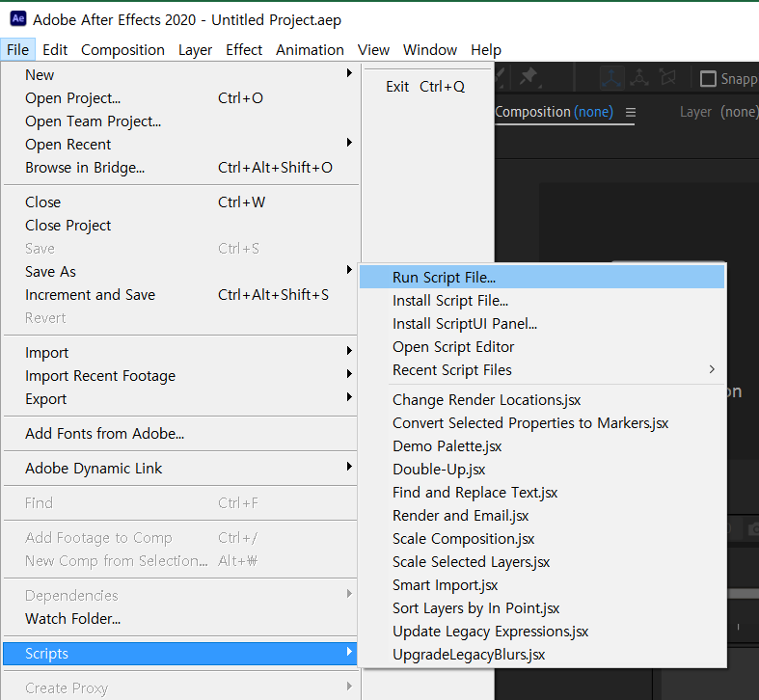Click the Scripts submenu arrow
The image size is (759, 700).
(349, 652)
